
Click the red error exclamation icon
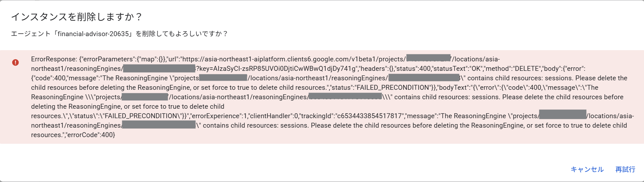[15, 62]
